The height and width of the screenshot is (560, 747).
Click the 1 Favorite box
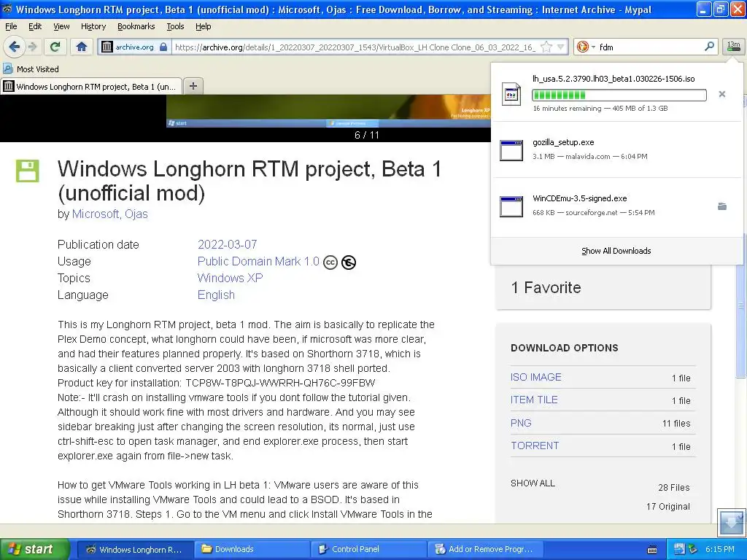point(603,287)
